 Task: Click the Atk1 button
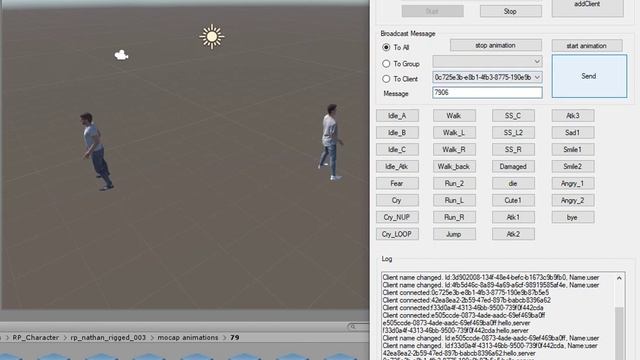pyautogui.click(x=513, y=218)
